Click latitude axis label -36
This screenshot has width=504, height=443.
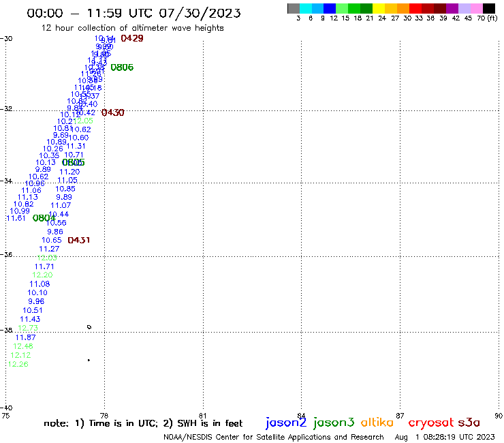[6, 254]
